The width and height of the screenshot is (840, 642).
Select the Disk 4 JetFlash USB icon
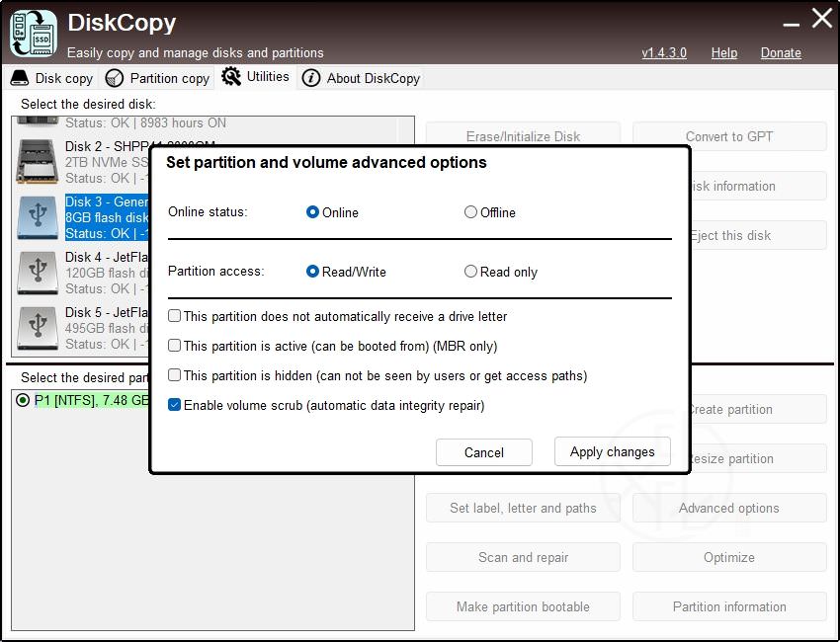38,272
